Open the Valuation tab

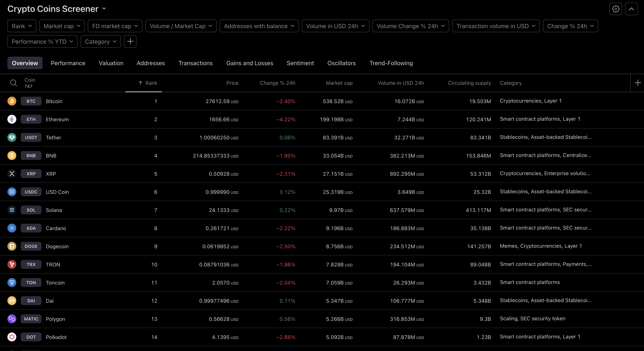click(x=111, y=63)
